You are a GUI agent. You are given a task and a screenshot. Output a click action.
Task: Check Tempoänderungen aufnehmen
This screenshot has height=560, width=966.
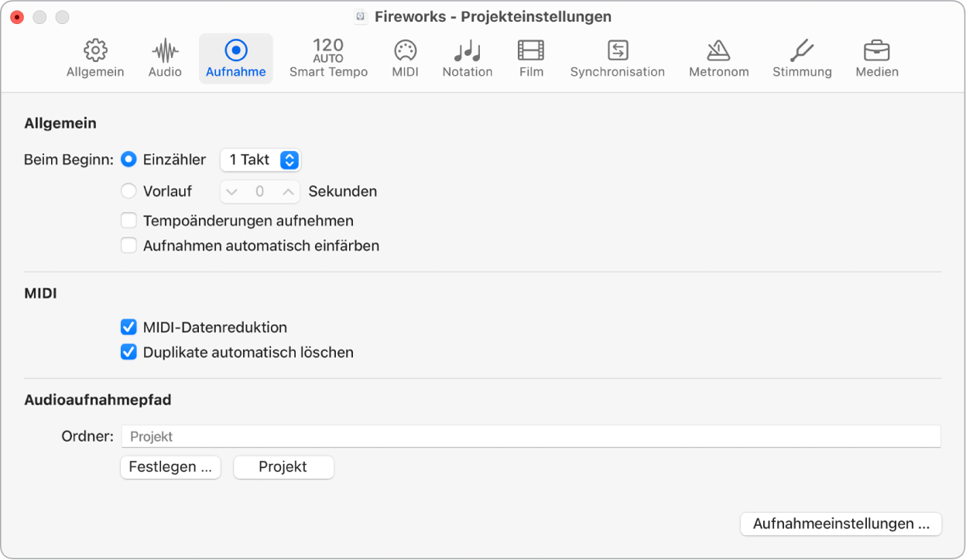tap(128, 220)
